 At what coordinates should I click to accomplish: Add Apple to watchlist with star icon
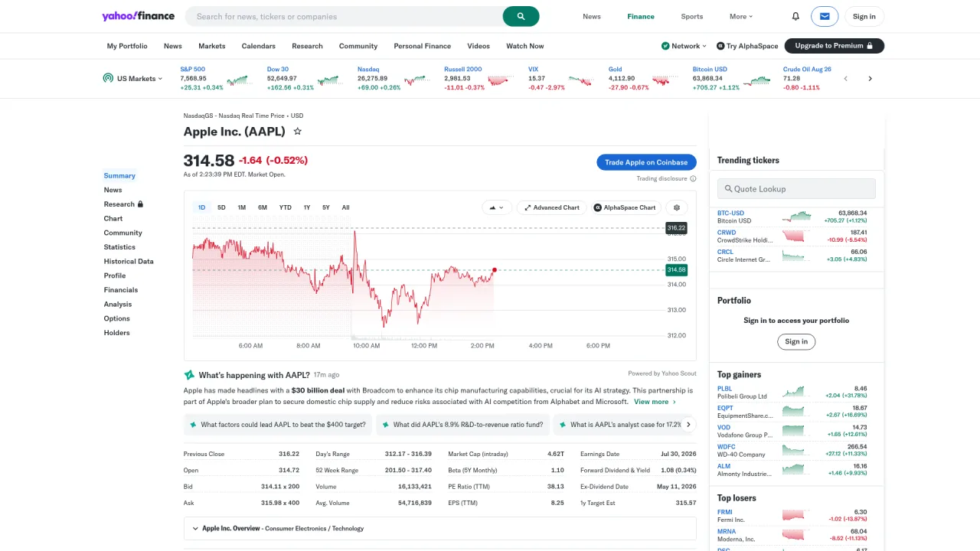298,132
